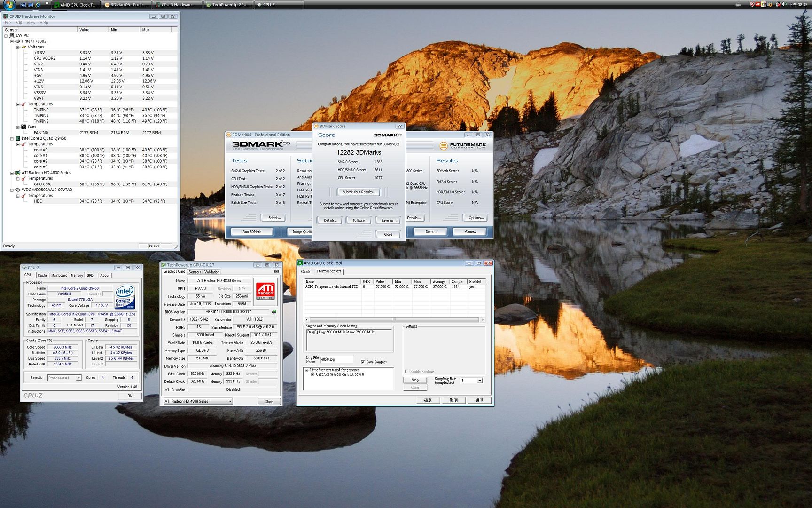Toggle the Save Samples checkbox
This screenshot has width=812, height=508.
tap(362, 362)
